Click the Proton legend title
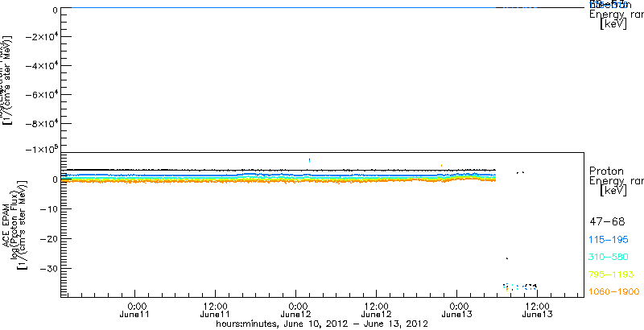644x330 pixels. tap(606, 171)
